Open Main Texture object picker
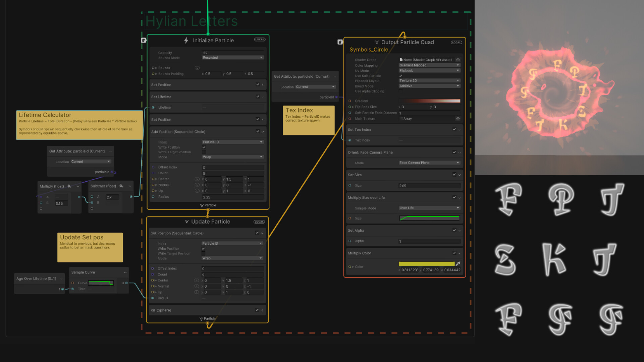644x362 pixels. click(x=458, y=119)
